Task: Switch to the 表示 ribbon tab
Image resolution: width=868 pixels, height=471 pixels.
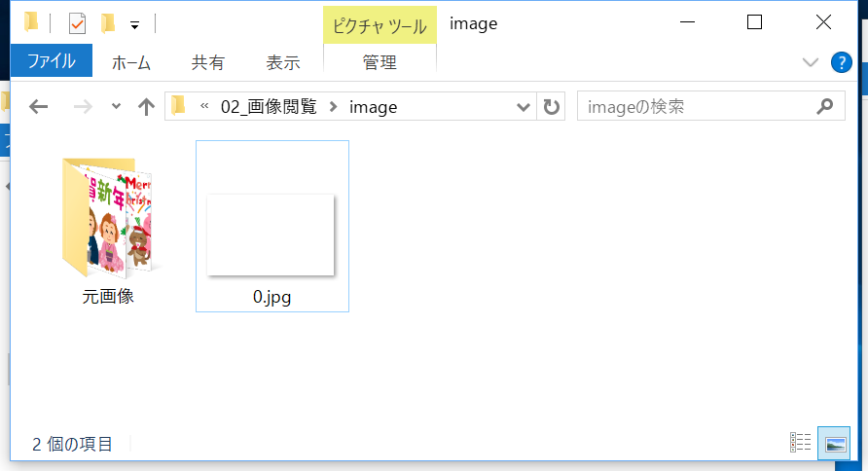Action: (283, 62)
